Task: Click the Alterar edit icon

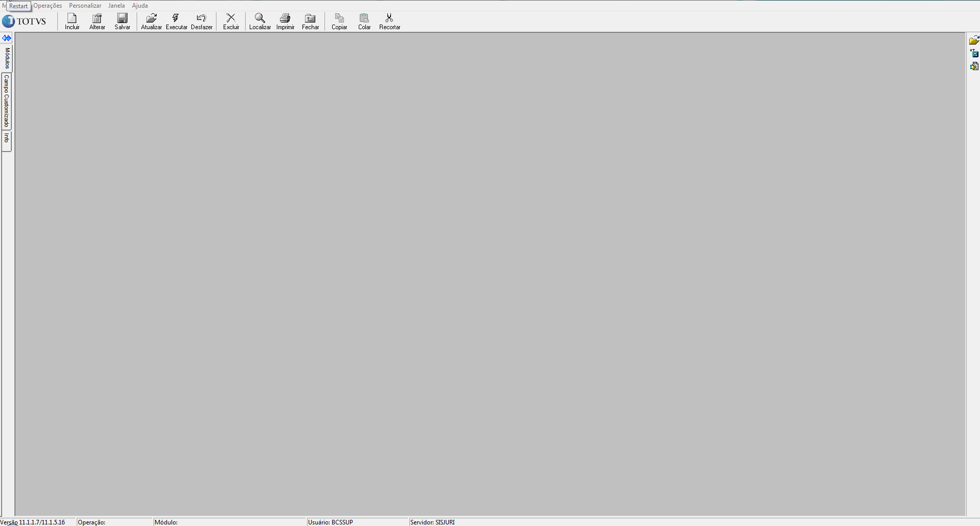Action: point(97,21)
